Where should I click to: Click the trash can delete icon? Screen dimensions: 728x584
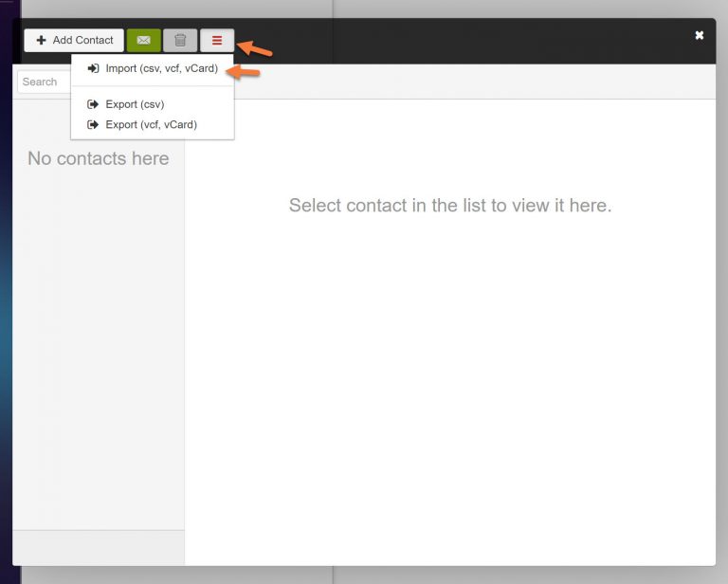180,41
